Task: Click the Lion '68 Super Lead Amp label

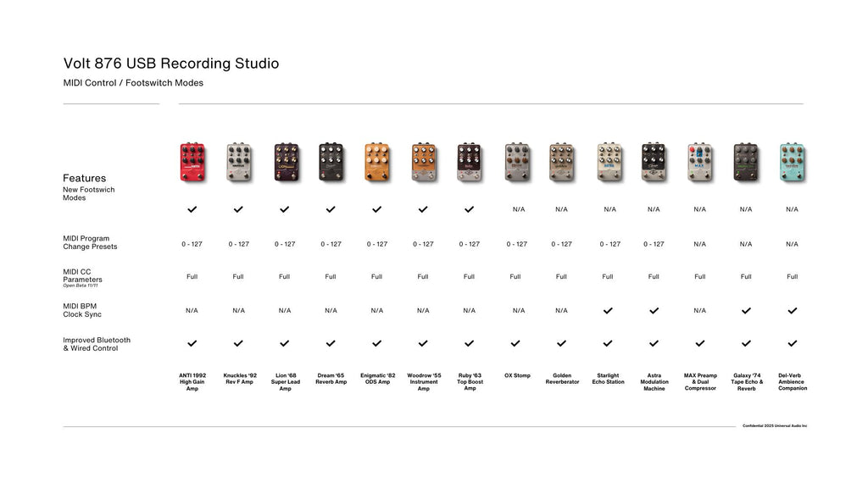Action: [x=285, y=382]
